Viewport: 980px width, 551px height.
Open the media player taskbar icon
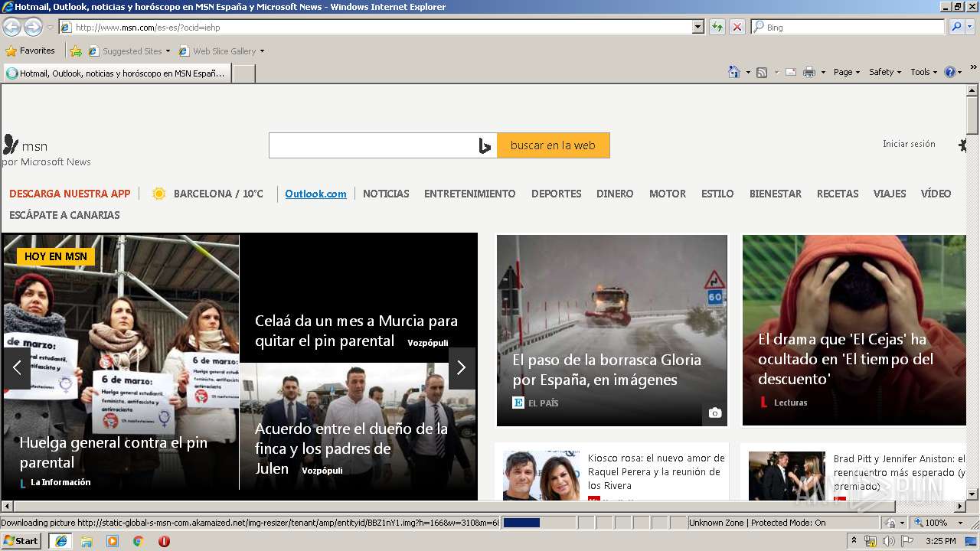click(x=113, y=541)
